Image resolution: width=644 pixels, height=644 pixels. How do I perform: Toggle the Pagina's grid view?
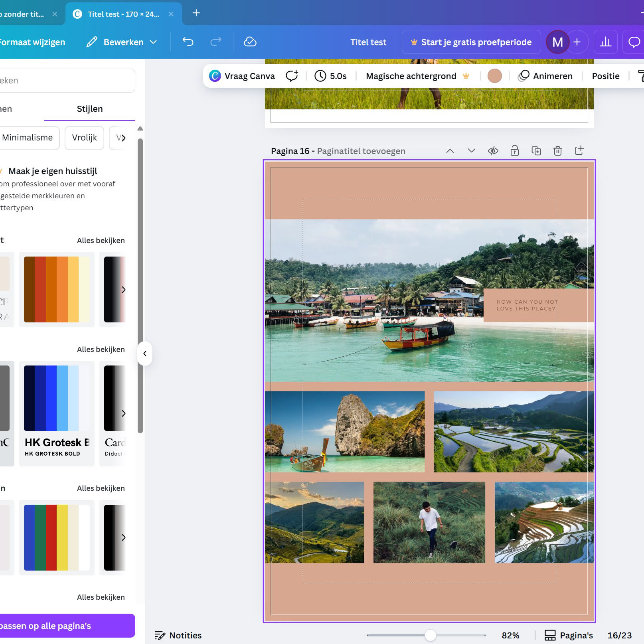(569, 635)
